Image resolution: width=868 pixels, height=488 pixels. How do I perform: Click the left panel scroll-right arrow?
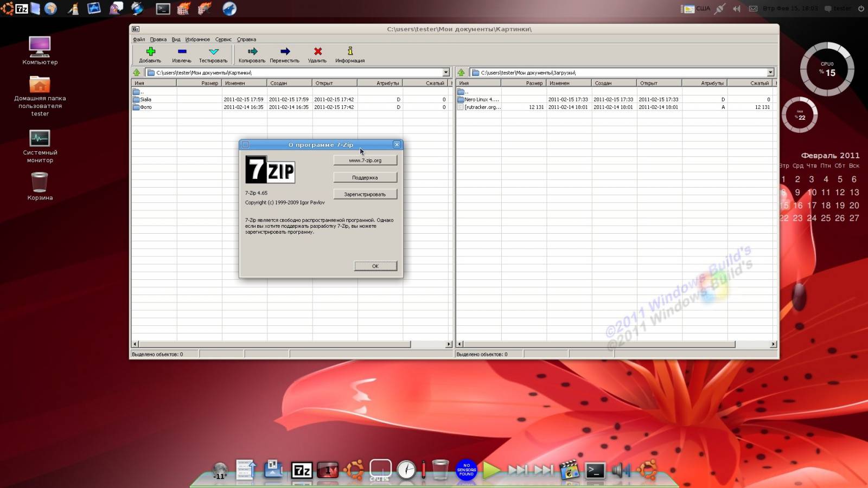449,344
